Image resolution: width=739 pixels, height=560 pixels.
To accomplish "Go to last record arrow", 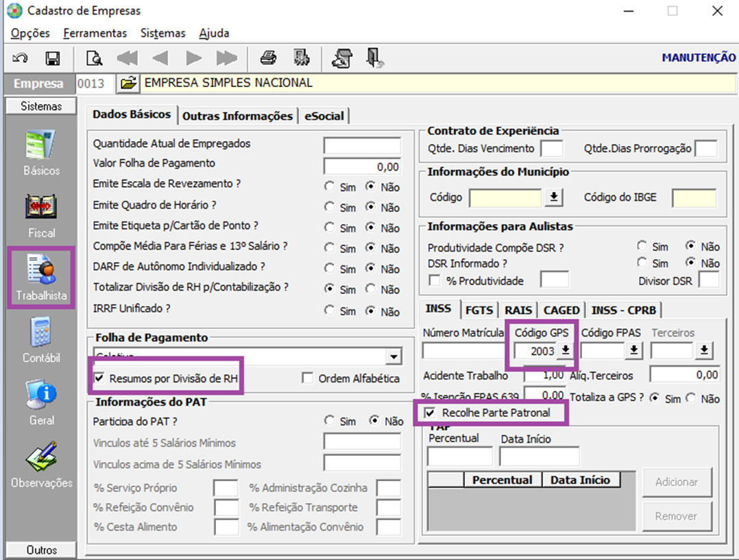I will pos(227,58).
